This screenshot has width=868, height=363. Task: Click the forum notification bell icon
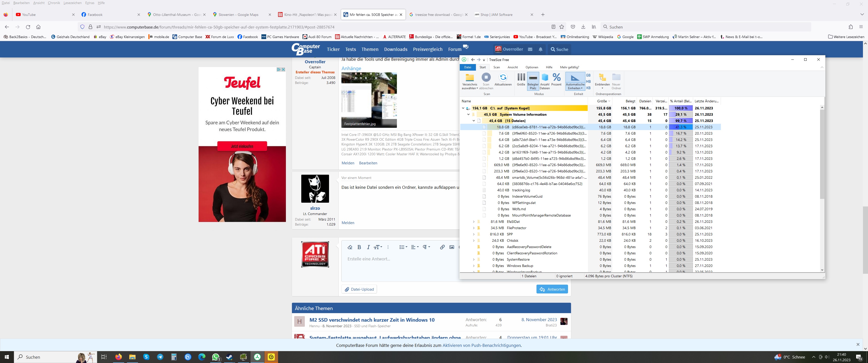(540, 49)
